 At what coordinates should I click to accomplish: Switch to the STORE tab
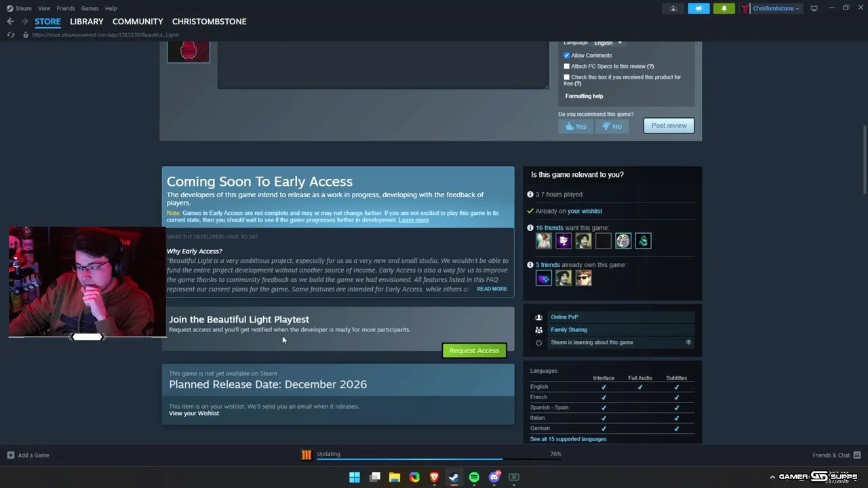coord(47,22)
